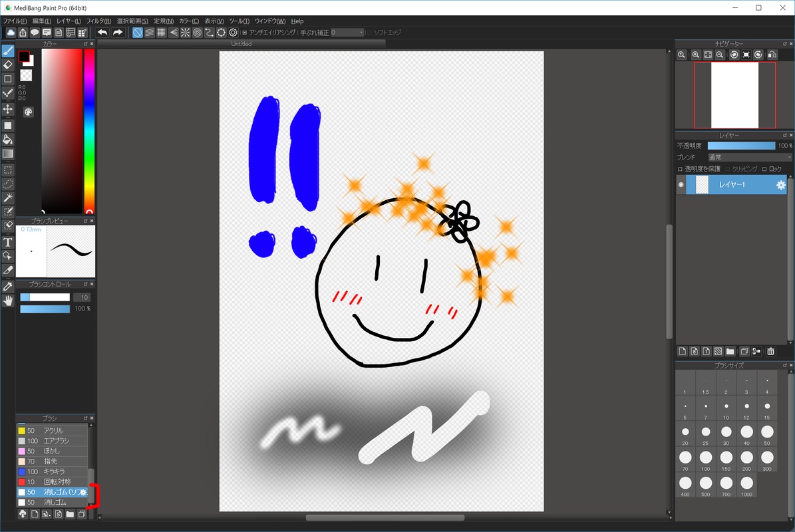Expand the 手ぶれ補正 value dropdown
The width and height of the screenshot is (795, 532).
pos(361,33)
